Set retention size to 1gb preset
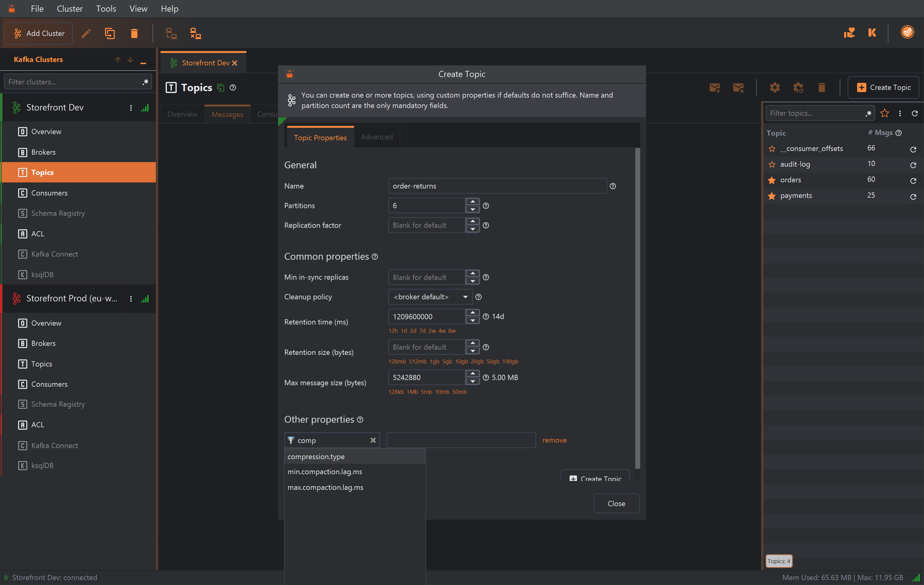This screenshot has height=585, width=924. [434, 362]
